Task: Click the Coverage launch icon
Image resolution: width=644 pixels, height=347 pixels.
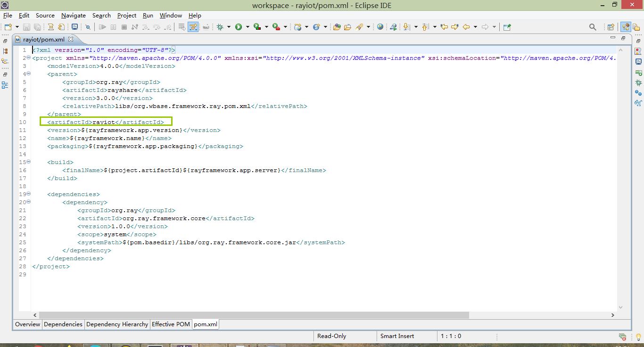Action: 257,27
